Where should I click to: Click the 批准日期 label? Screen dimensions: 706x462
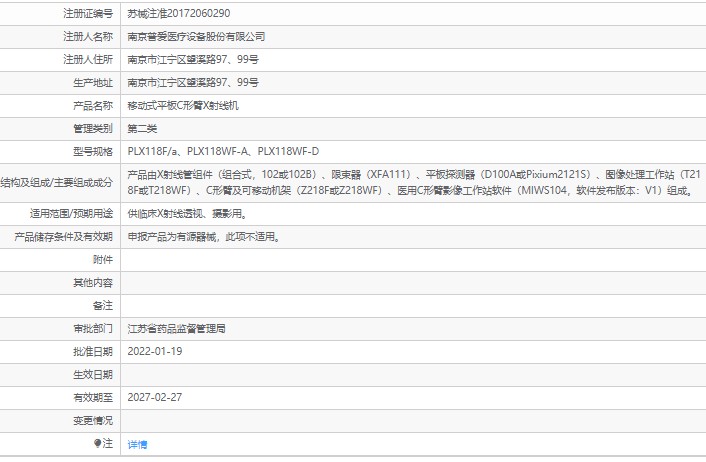coord(93,352)
